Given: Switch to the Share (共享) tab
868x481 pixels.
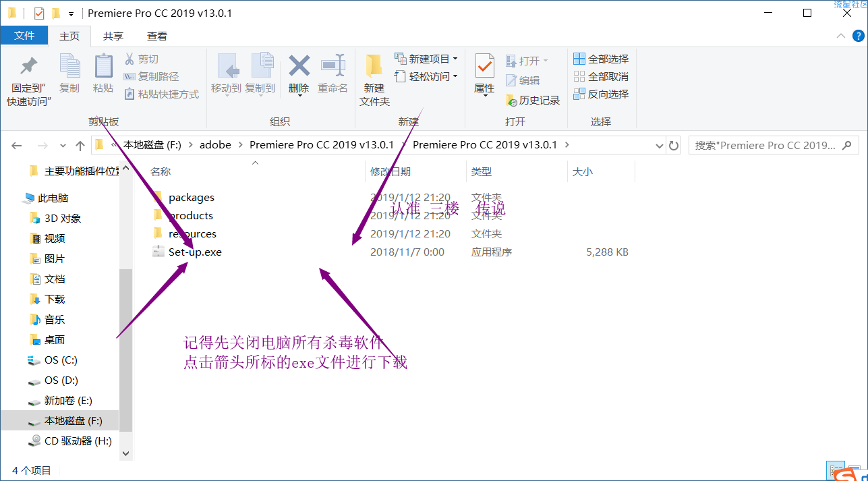Looking at the screenshot, I should pos(113,36).
